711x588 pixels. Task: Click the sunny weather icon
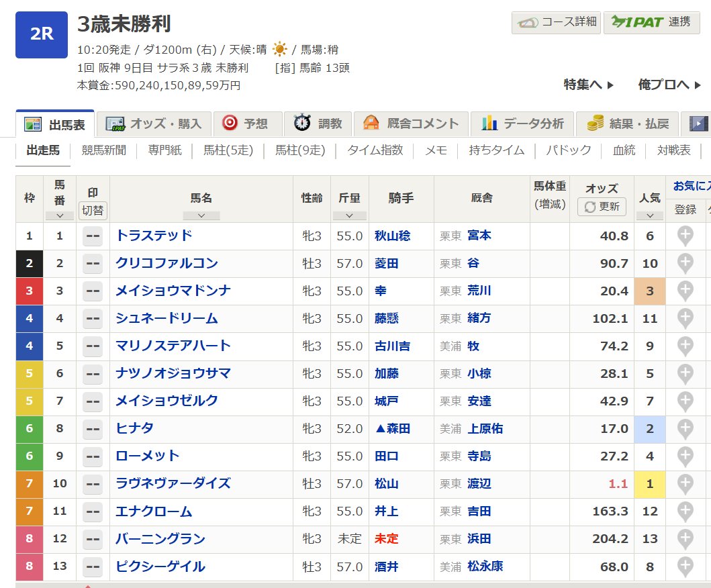tap(279, 49)
